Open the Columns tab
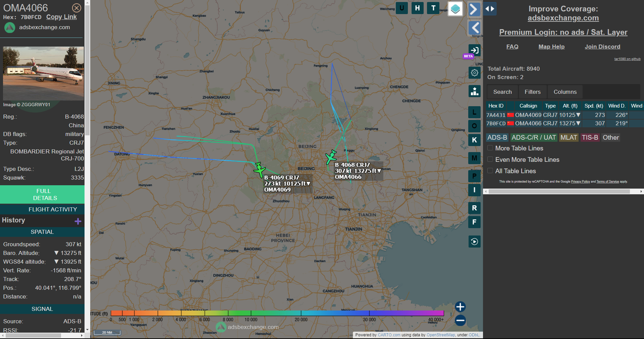Viewport: 644px width, 339px height. (565, 92)
